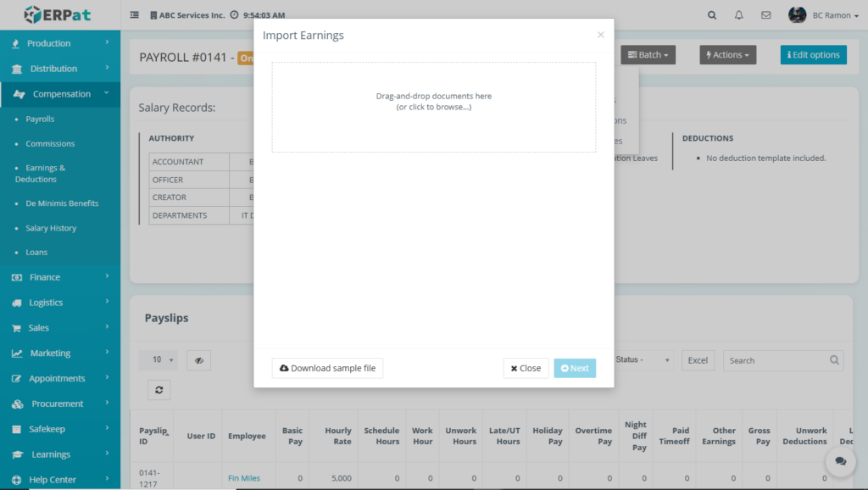The height and width of the screenshot is (490, 868).
Task: Open the BC Ramon user dropdown
Action: point(835,15)
